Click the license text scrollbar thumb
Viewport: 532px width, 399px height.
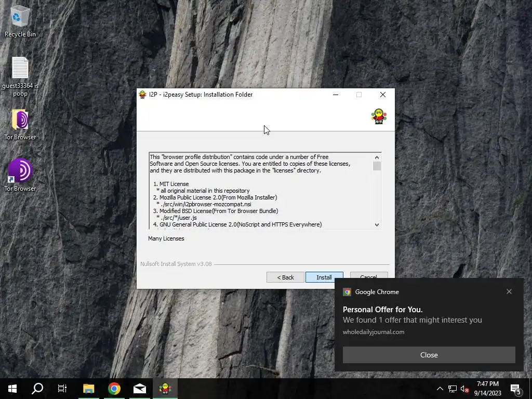(x=377, y=166)
